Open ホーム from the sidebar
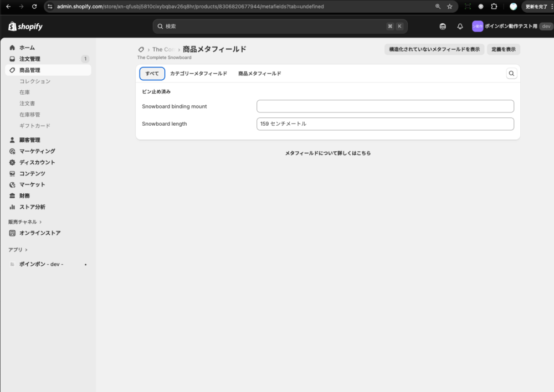 tap(27, 48)
